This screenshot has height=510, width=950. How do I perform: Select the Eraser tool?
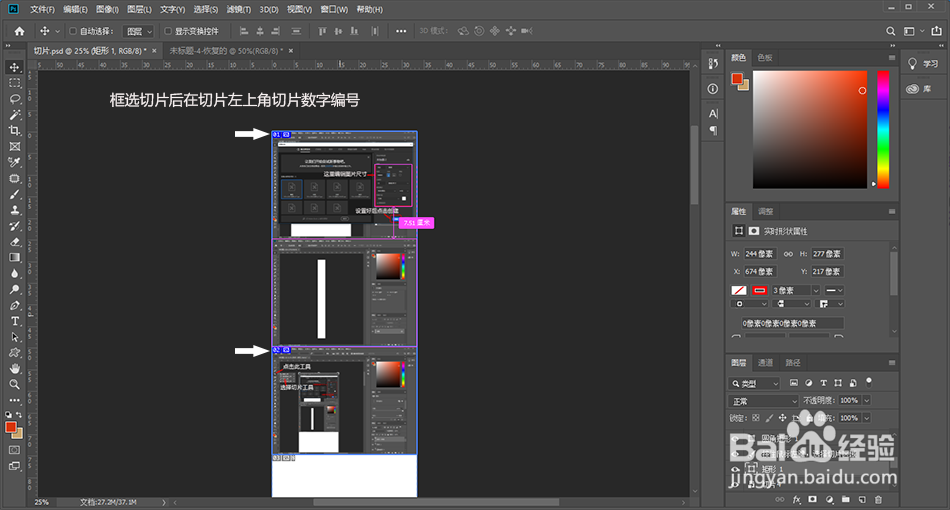(x=15, y=242)
